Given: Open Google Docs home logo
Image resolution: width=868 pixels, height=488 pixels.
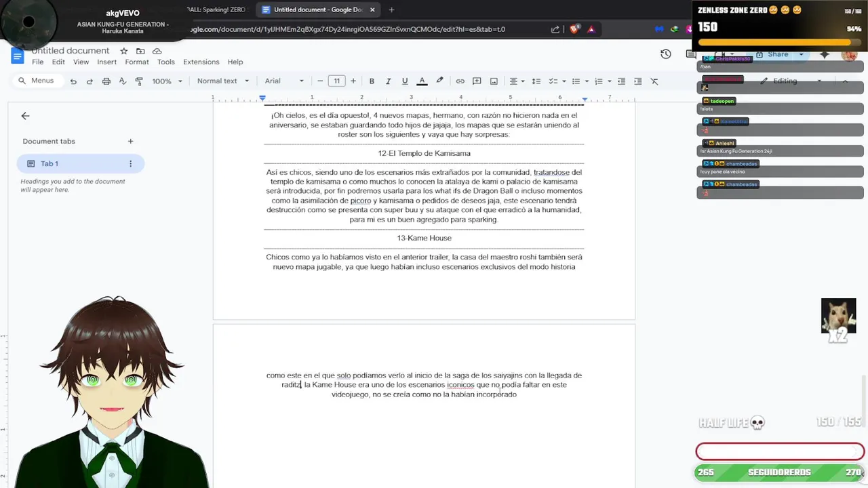Looking at the screenshot, I should 18,57.
